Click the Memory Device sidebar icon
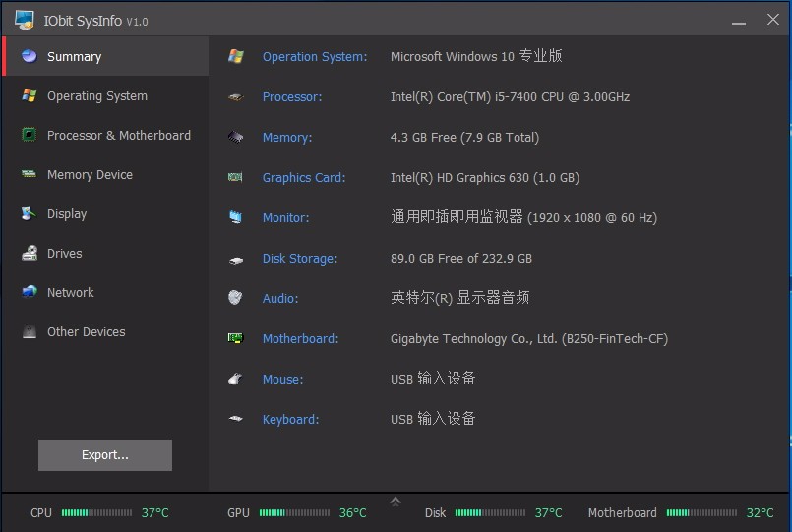This screenshot has width=792, height=532. pyautogui.click(x=30, y=174)
